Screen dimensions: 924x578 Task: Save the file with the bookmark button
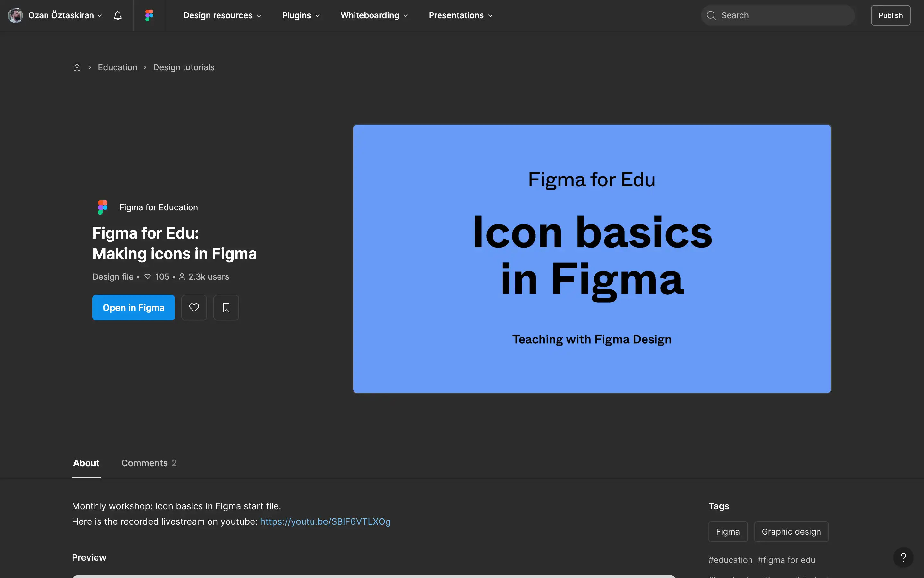(x=226, y=307)
